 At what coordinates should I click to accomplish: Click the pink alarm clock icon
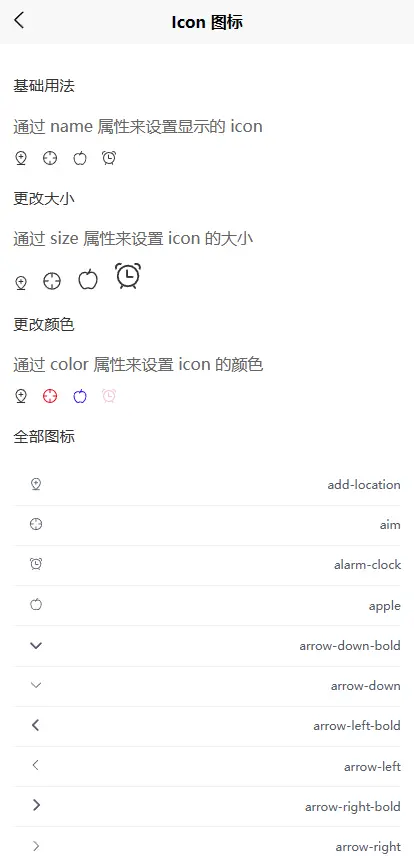(x=109, y=396)
